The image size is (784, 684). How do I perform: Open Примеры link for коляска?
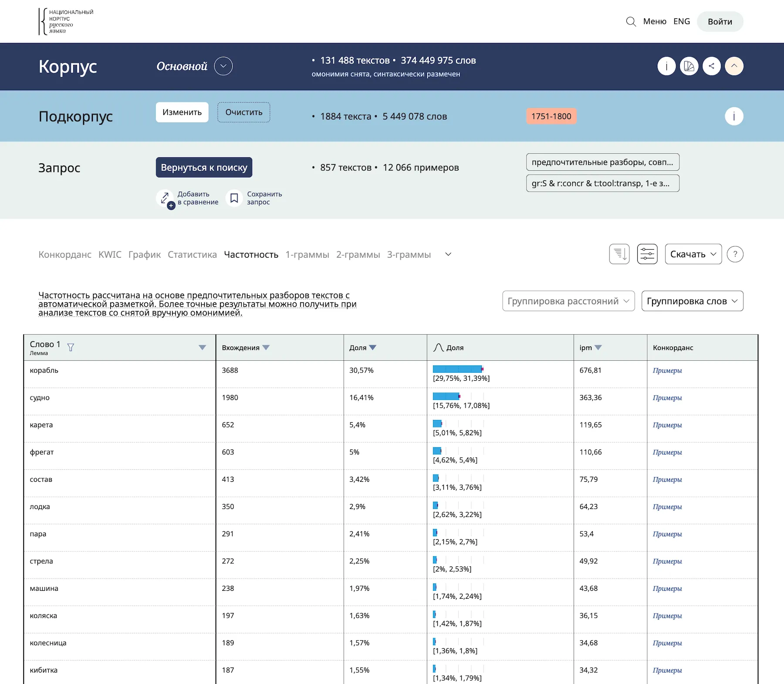coord(667,616)
